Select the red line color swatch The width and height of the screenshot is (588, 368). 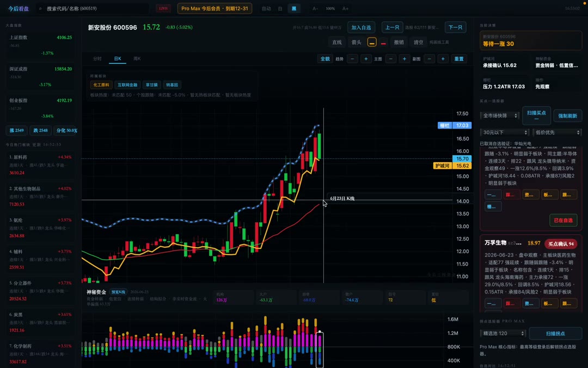tap(383, 43)
